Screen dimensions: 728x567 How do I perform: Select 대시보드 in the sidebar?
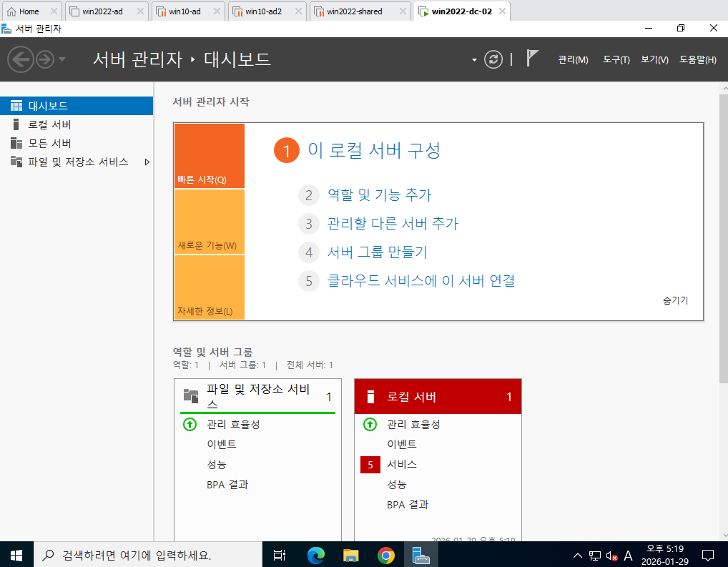click(x=77, y=106)
